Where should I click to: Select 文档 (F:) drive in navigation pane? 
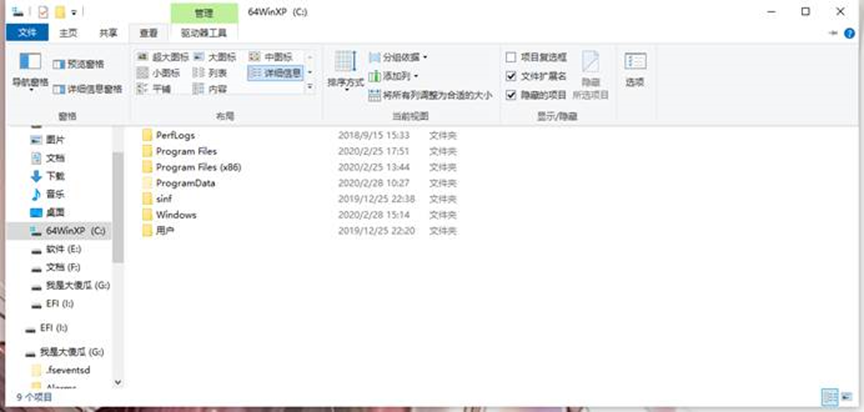(x=55, y=267)
